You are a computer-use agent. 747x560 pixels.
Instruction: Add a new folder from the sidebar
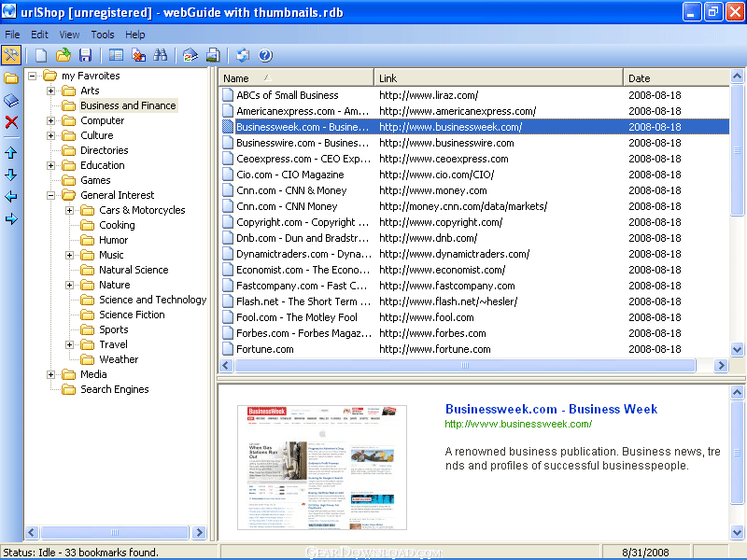[x=11, y=77]
